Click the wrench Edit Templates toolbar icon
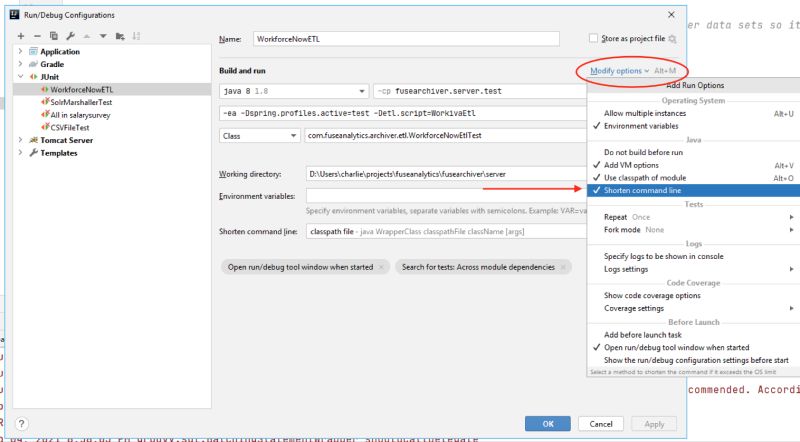Viewport: 800px width, 442px height. [70, 36]
